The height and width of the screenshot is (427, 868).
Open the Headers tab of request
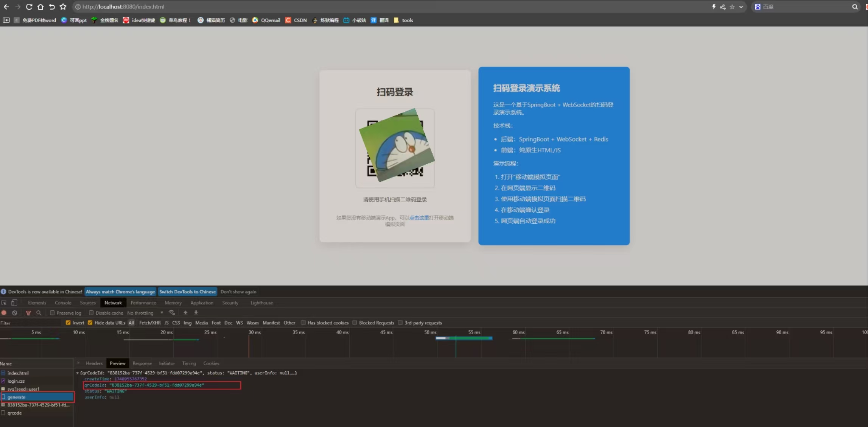click(94, 363)
